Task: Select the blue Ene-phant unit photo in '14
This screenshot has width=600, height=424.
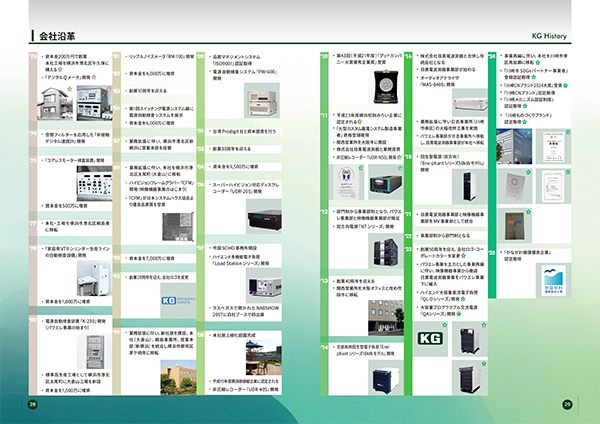Action: click(x=386, y=377)
